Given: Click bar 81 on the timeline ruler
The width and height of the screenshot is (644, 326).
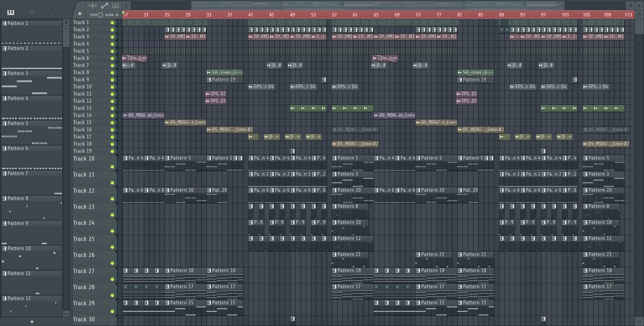Looking at the screenshot, I should (x=460, y=15).
